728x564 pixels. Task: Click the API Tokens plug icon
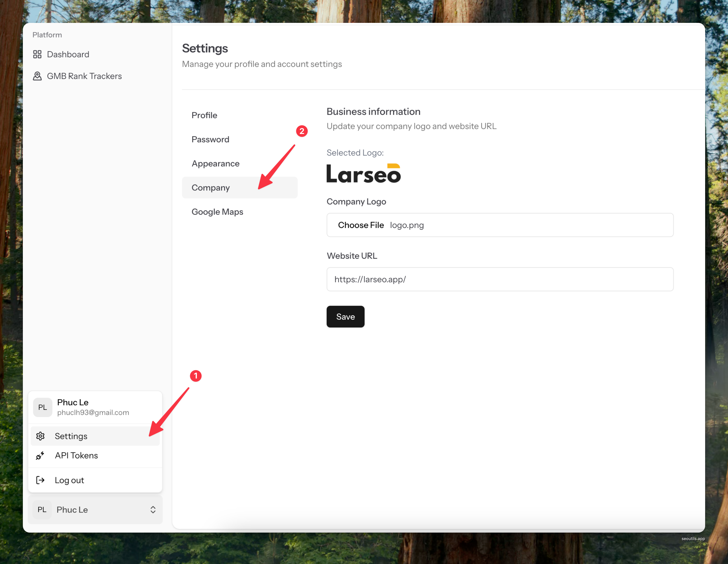[x=40, y=455]
